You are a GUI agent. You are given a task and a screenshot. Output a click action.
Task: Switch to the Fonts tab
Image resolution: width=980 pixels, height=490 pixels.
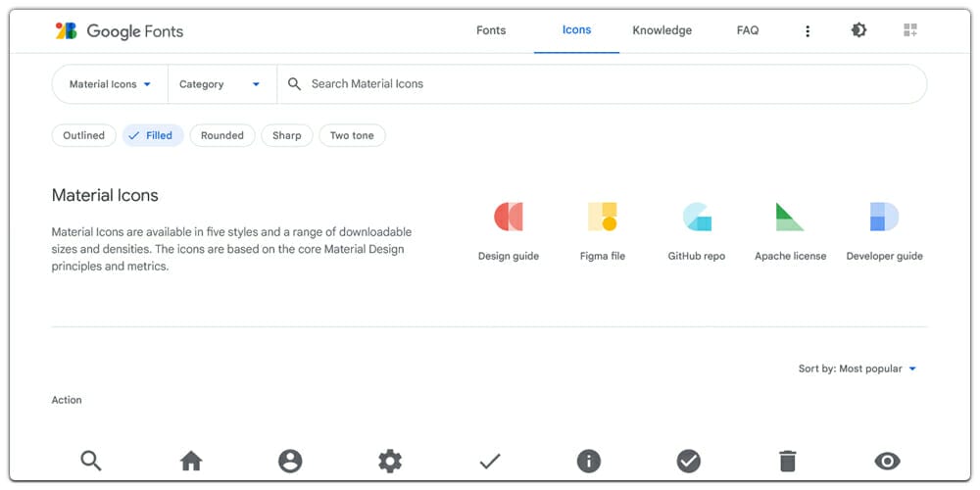click(491, 30)
